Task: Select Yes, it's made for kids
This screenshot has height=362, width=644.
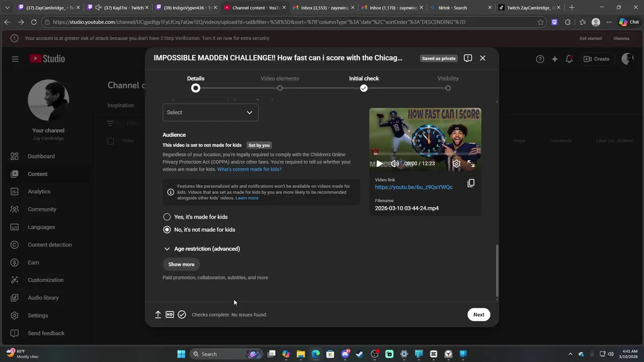Action: click(167, 217)
